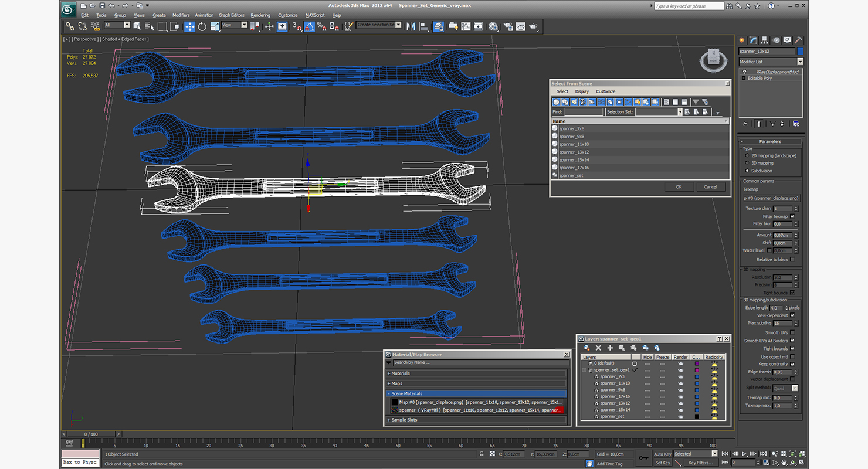The width and height of the screenshot is (868, 469).
Task: Select the 3D mapping radio button
Action: coord(747,163)
